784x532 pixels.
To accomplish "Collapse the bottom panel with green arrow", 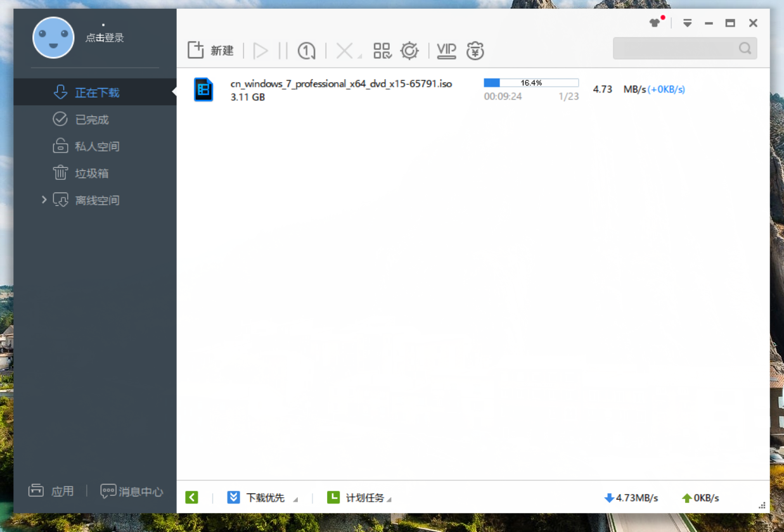I will 192,497.
